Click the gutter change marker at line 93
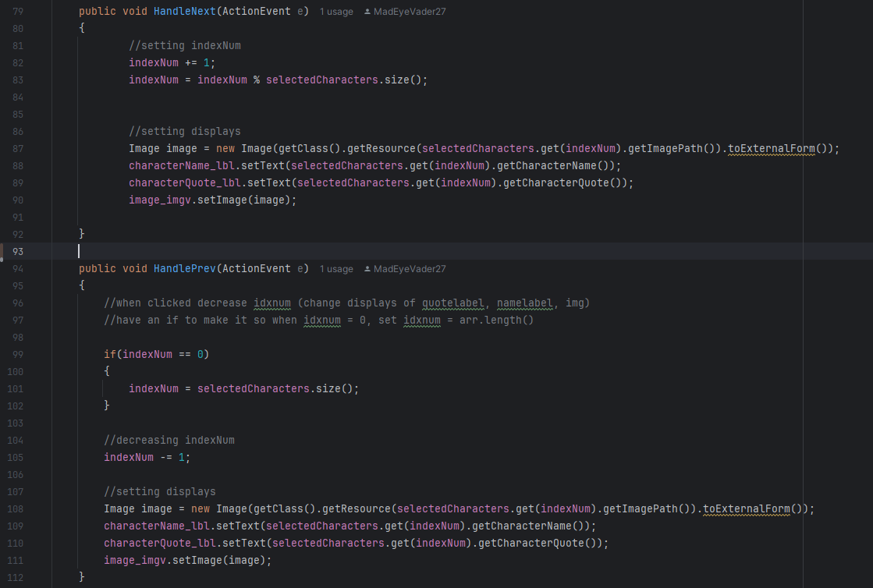 [x=2, y=251]
